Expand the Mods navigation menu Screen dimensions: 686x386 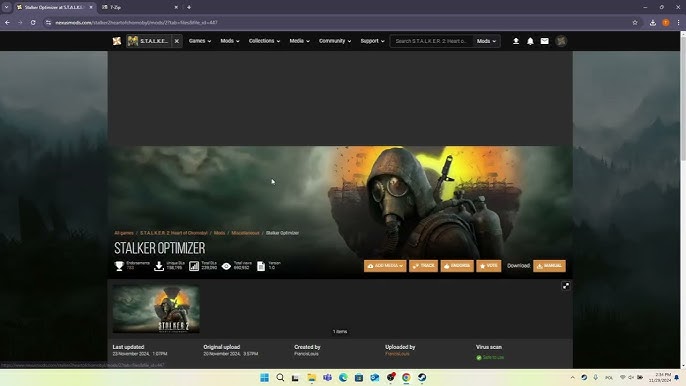230,41
